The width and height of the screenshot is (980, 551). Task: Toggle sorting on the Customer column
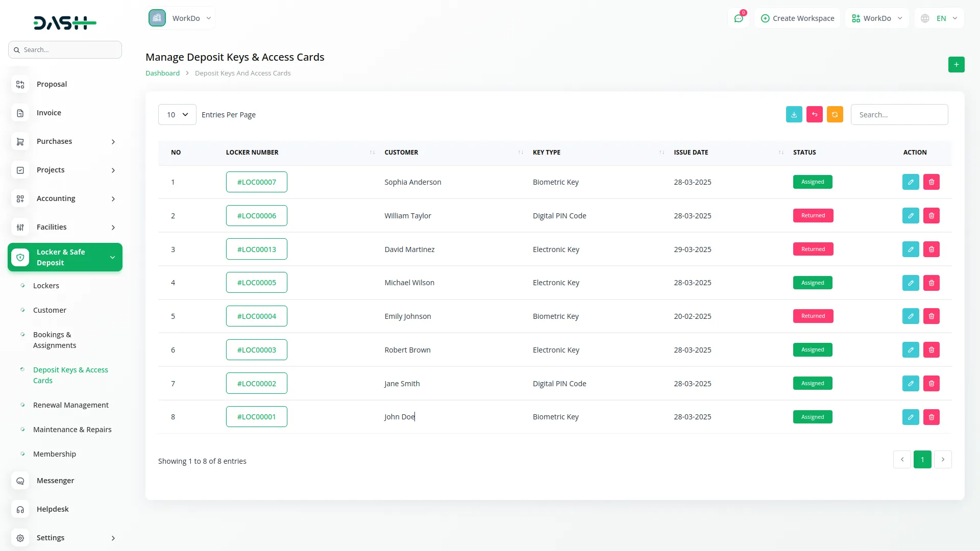click(x=520, y=152)
